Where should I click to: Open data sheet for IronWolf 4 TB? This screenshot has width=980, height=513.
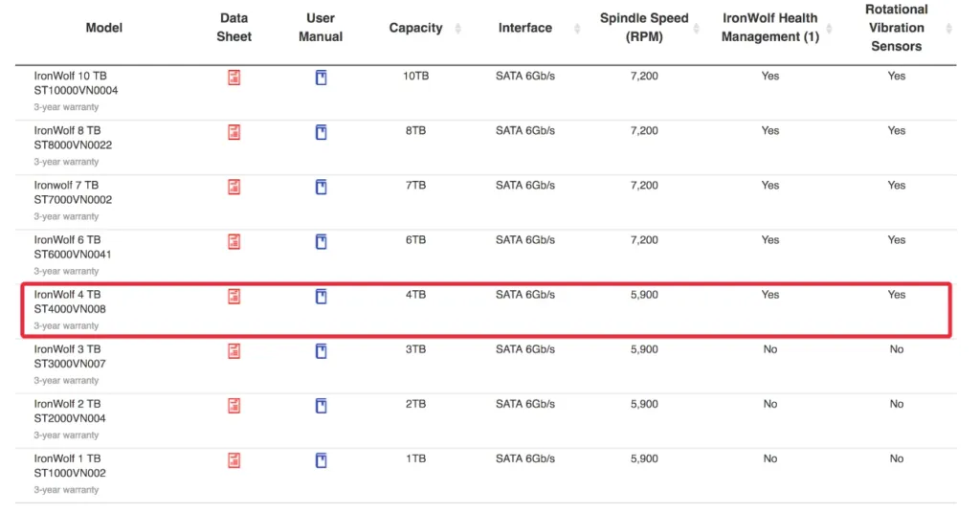click(234, 296)
